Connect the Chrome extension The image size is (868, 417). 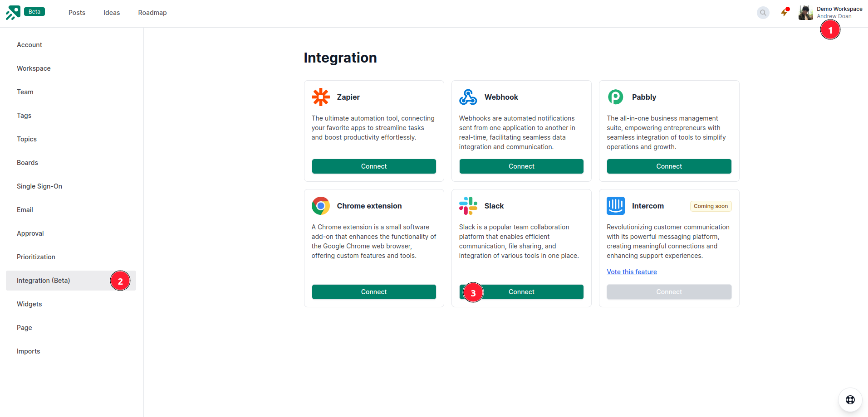tap(374, 292)
